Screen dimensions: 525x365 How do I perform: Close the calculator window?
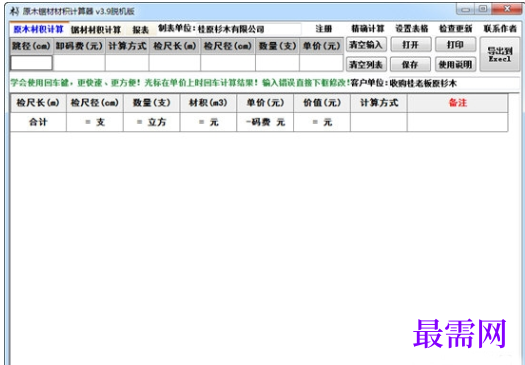(506, 9)
